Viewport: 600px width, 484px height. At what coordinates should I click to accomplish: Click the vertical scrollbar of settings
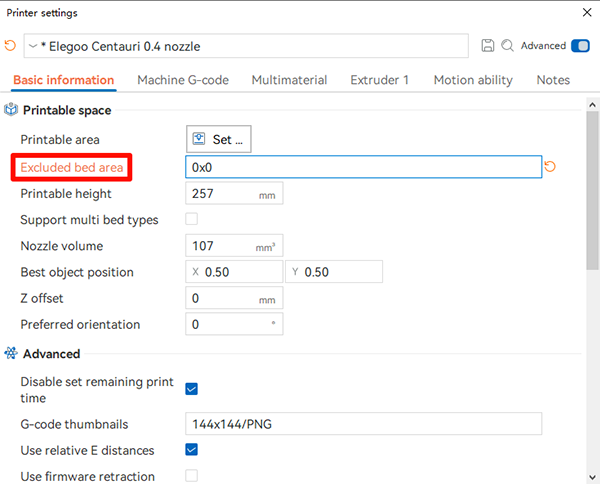[x=591, y=190]
